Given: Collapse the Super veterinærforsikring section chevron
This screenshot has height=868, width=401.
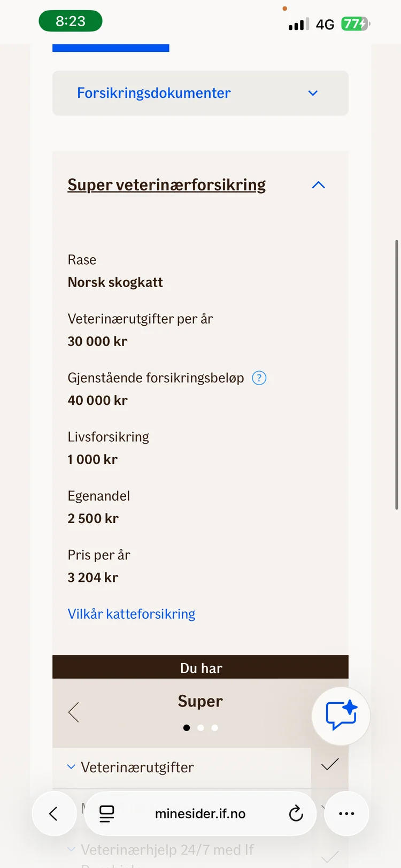Looking at the screenshot, I should [x=318, y=185].
